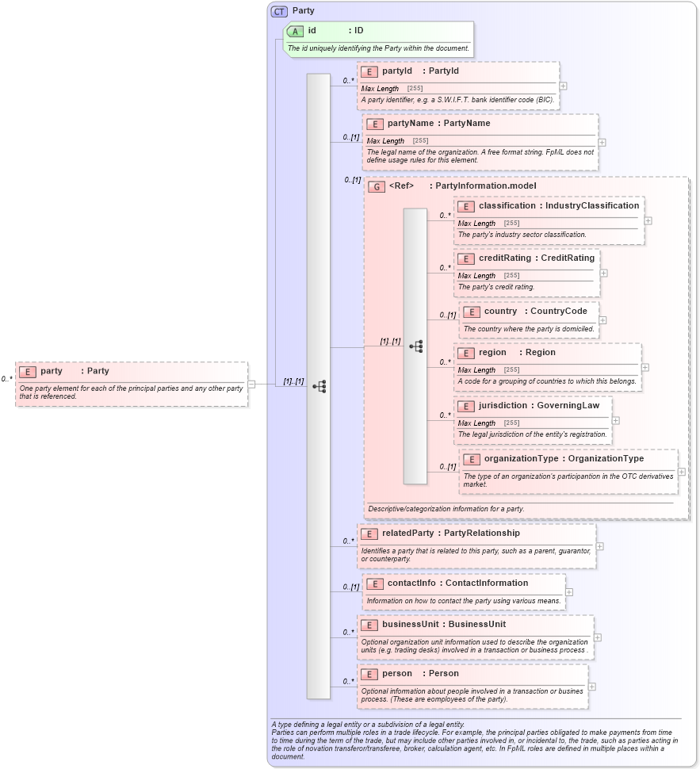700x769 pixels.
Task: Select the 'PartyId' type label
Action: [443, 71]
